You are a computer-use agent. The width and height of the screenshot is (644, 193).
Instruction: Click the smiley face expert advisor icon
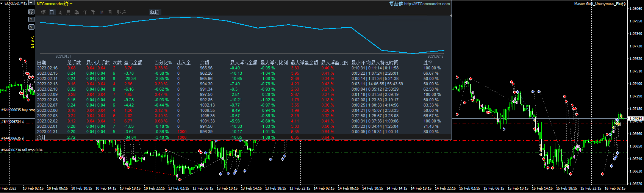(623, 4)
